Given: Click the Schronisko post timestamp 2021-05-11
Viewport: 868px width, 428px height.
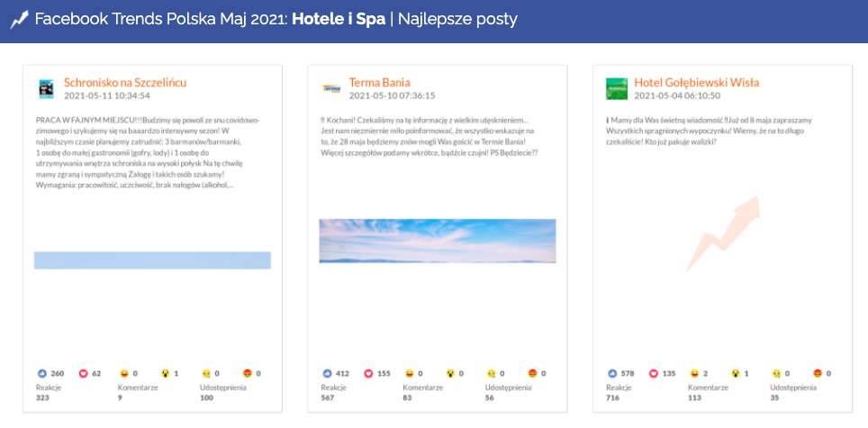Looking at the screenshot, I should pyautogui.click(x=107, y=95).
